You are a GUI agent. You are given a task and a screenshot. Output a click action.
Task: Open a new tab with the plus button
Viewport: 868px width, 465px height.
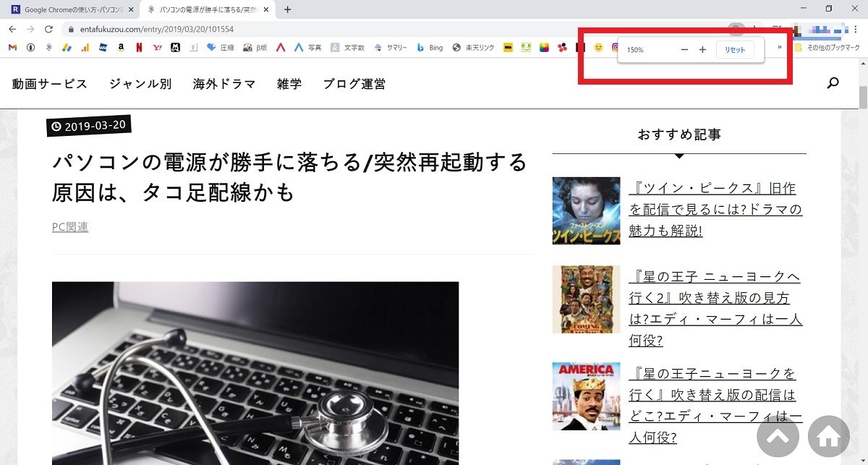click(288, 9)
